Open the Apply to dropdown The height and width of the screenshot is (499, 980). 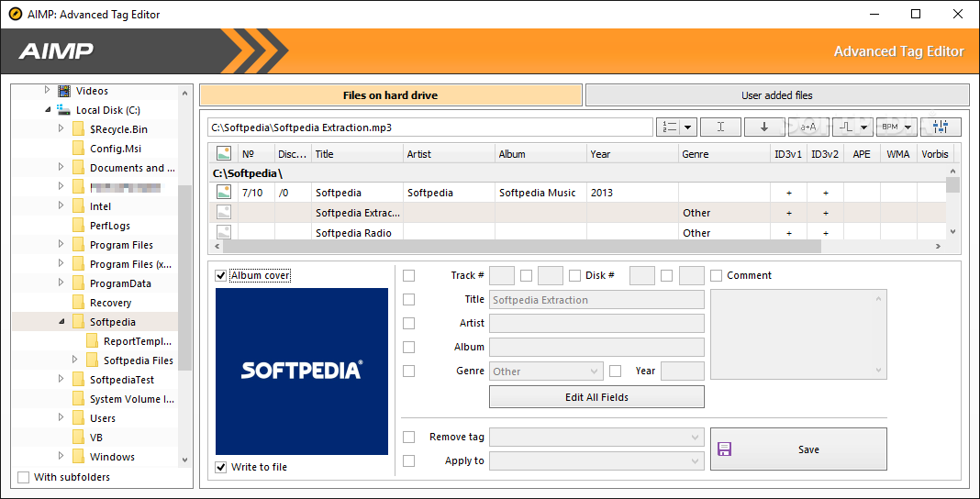596,461
